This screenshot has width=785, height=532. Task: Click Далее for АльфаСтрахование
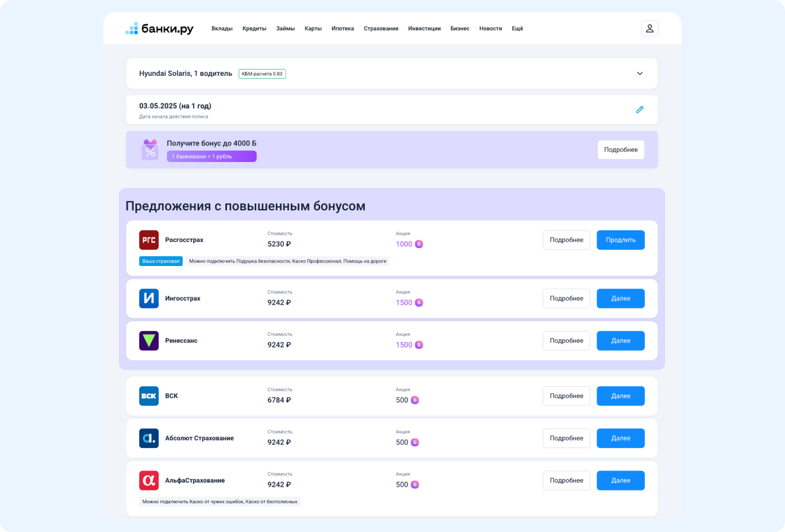point(621,480)
